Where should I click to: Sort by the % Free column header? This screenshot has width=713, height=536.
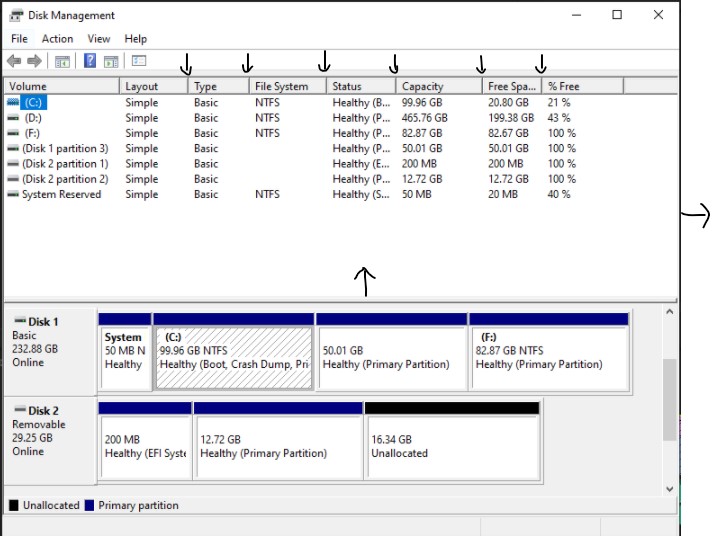click(x=582, y=86)
